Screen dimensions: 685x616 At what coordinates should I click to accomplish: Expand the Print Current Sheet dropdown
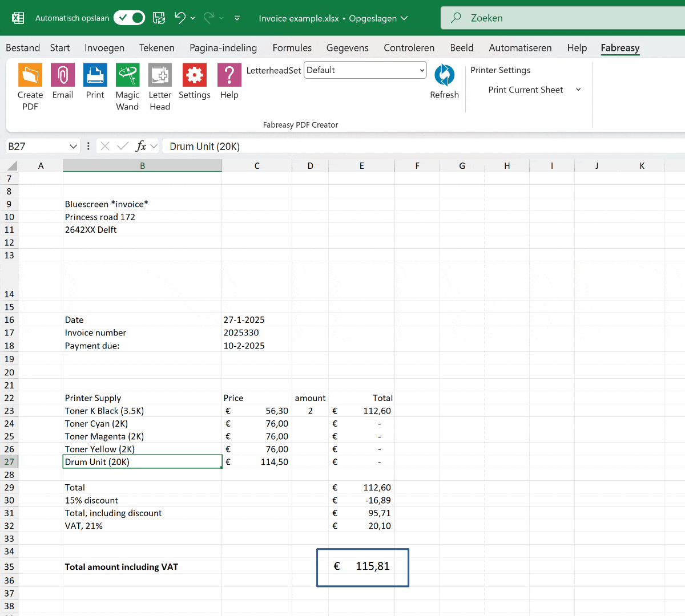tap(578, 90)
